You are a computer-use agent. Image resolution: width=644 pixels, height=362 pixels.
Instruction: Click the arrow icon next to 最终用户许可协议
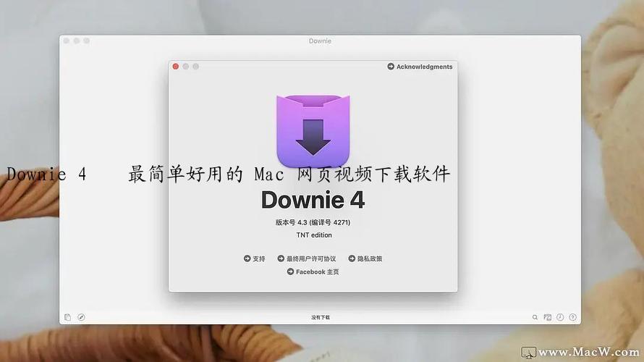point(281,258)
